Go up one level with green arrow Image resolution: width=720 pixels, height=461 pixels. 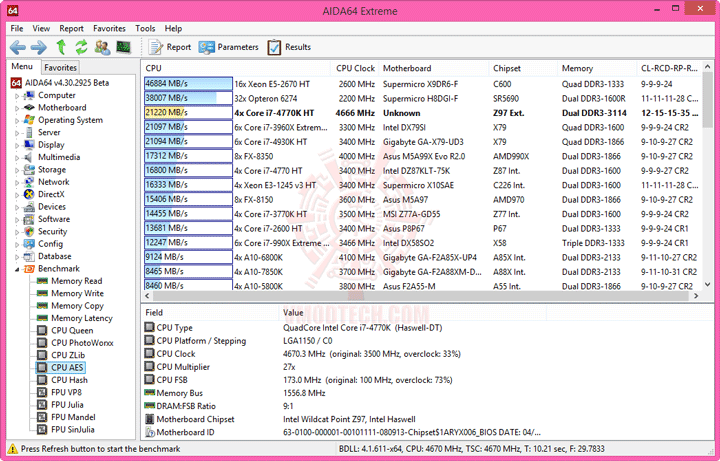61,47
